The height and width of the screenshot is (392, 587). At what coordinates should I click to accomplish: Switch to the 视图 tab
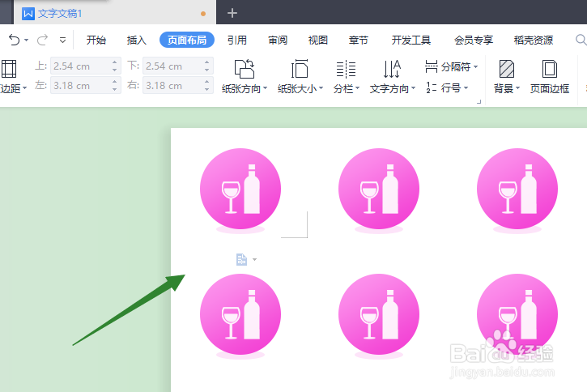pos(318,40)
